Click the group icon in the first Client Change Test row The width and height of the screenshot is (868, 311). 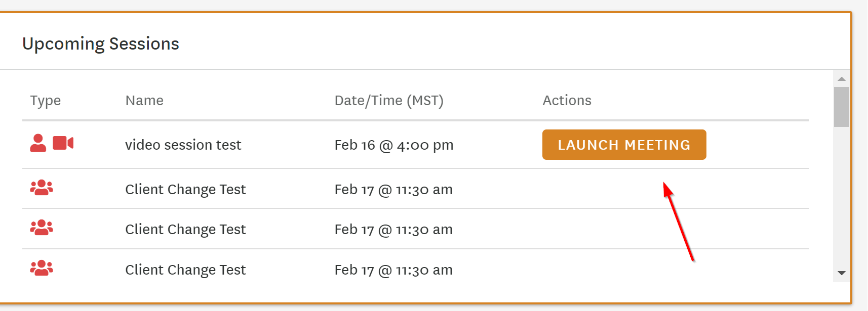click(42, 188)
